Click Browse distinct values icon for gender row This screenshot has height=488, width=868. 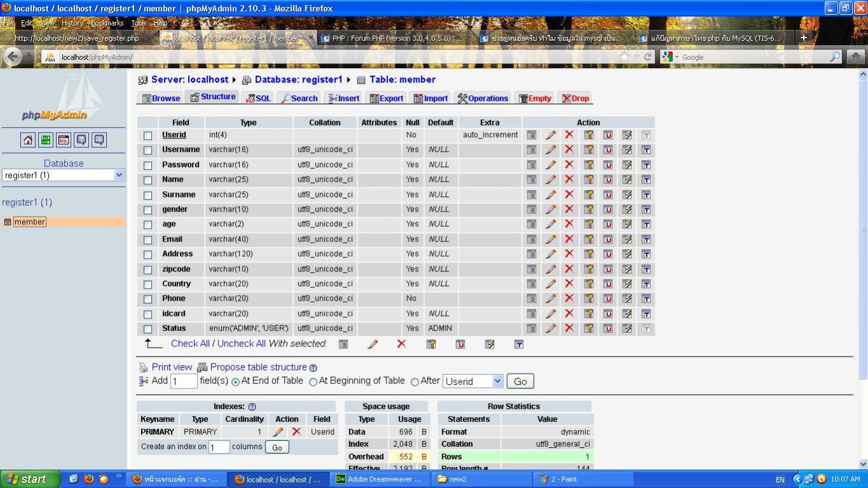point(531,210)
